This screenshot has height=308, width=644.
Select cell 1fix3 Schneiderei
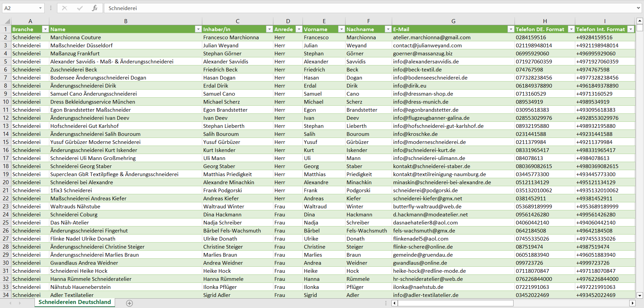pyautogui.click(x=126, y=190)
